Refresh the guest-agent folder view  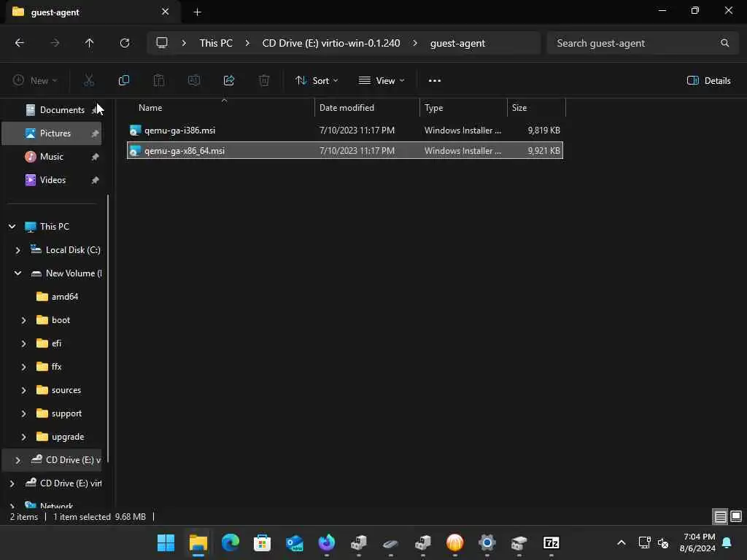click(125, 43)
